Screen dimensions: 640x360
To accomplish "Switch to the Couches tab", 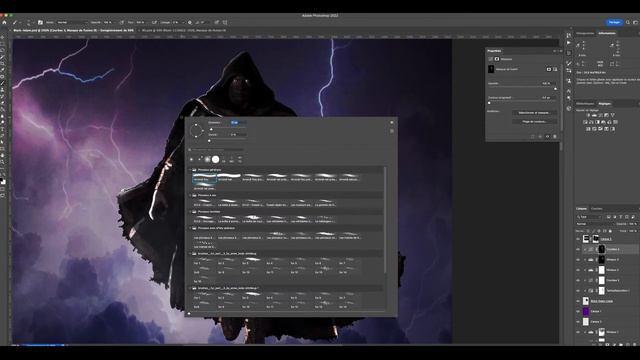I will 597,209.
